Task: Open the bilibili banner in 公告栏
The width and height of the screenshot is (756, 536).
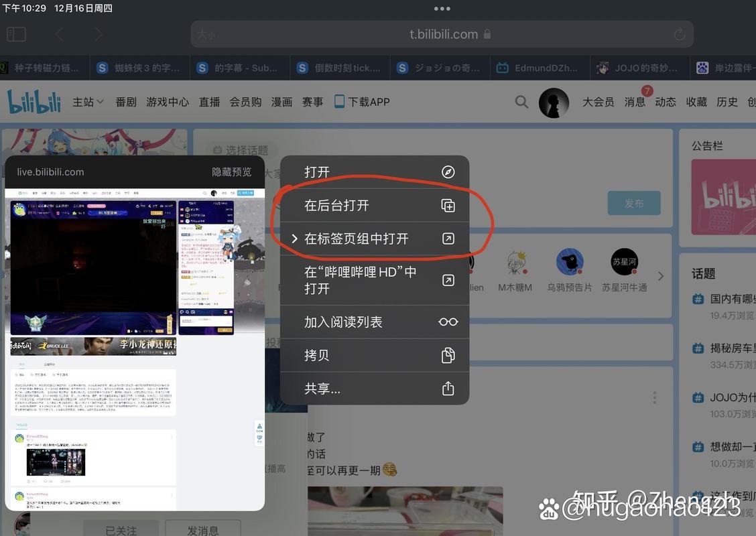Action: pos(723,197)
